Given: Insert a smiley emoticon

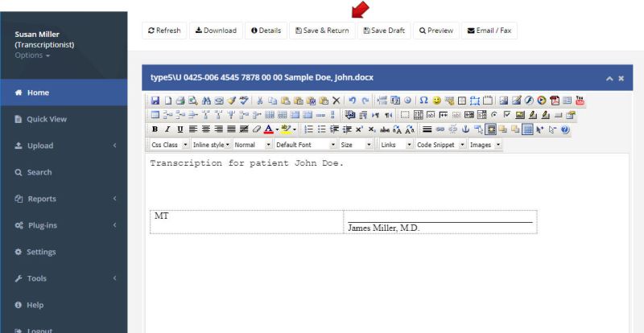Looking at the screenshot, I should point(437,101).
